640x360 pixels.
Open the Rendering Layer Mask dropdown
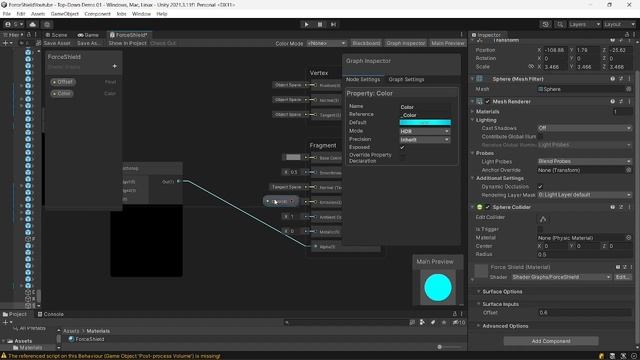click(x=584, y=195)
